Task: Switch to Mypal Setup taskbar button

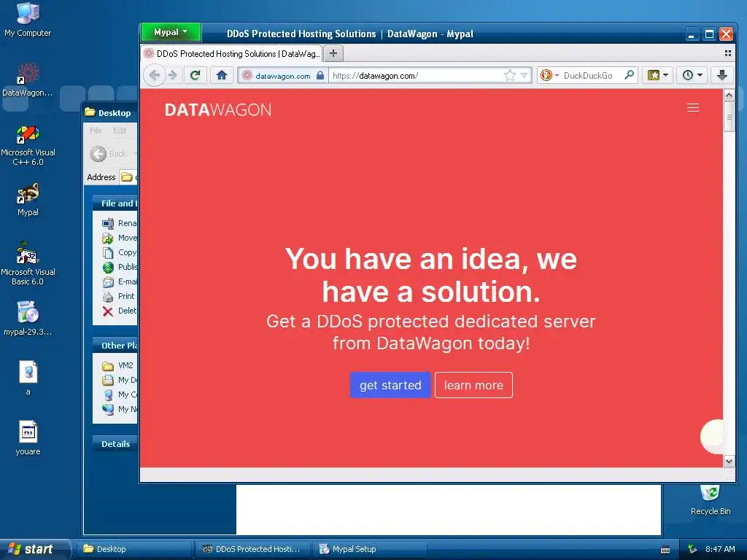Action: coord(370,549)
